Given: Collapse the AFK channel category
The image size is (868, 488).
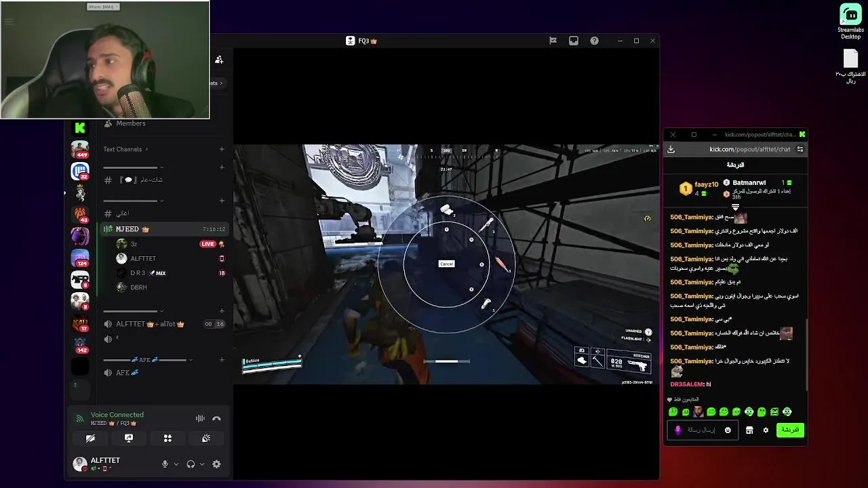Looking at the screenshot, I should (148, 360).
